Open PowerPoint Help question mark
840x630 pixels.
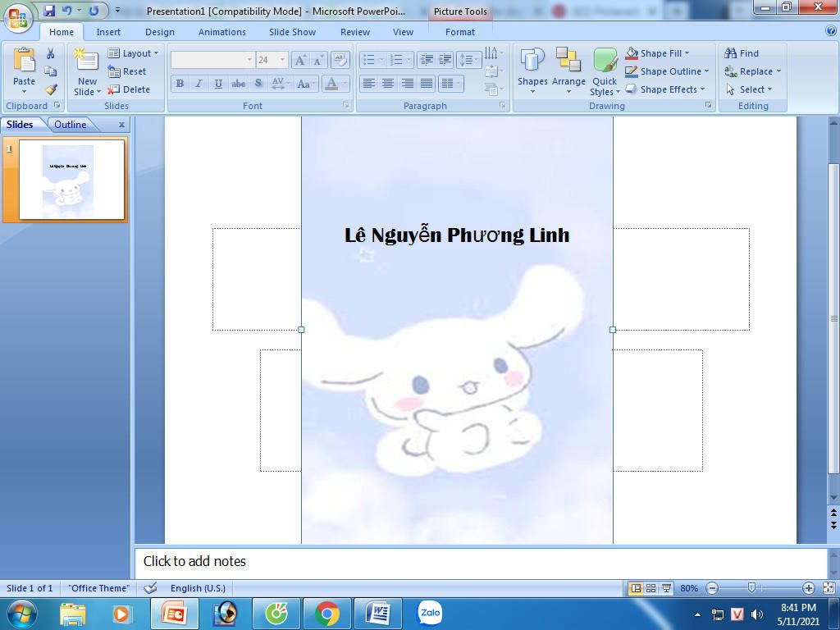pos(831,31)
